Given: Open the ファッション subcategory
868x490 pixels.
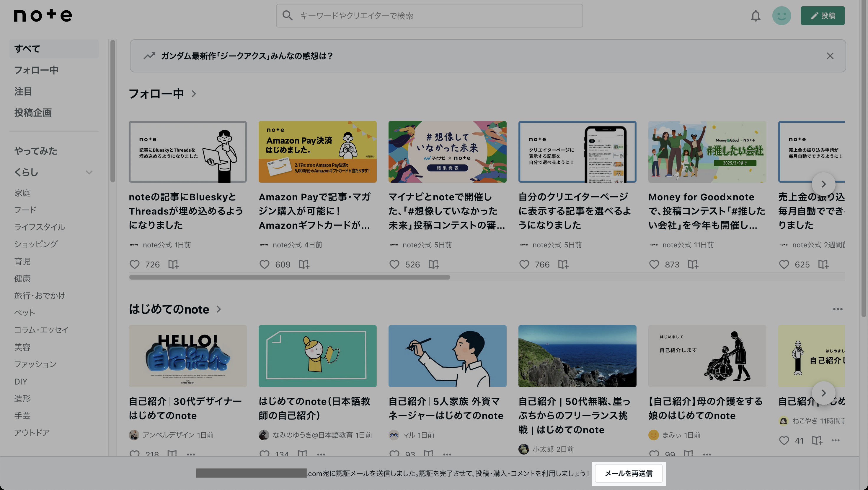Looking at the screenshot, I should click(x=35, y=364).
